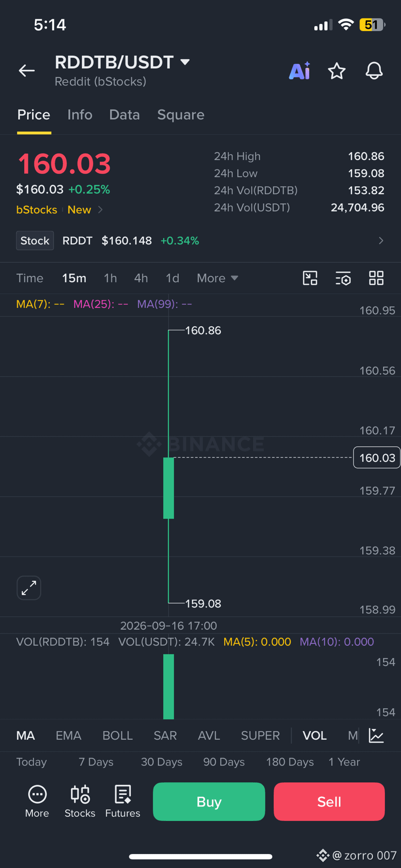Switch to the Info tab
The image size is (401, 868).
(80, 115)
